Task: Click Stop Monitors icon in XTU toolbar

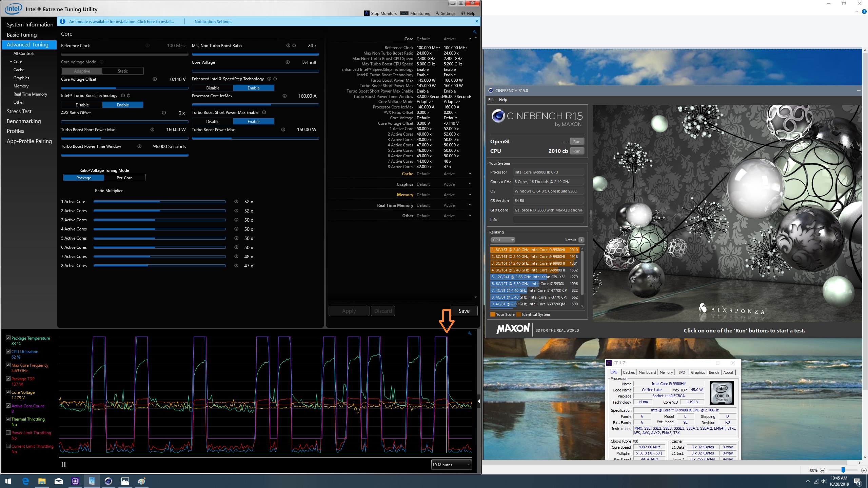Action: pyautogui.click(x=367, y=13)
